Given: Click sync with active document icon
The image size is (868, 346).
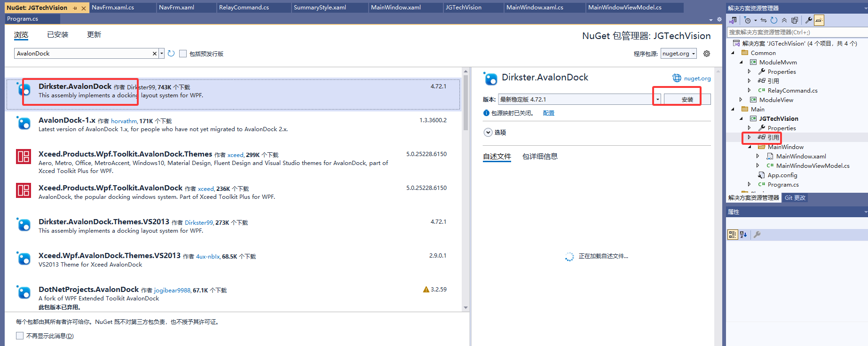Looking at the screenshot, I should [x=764, y=20].
